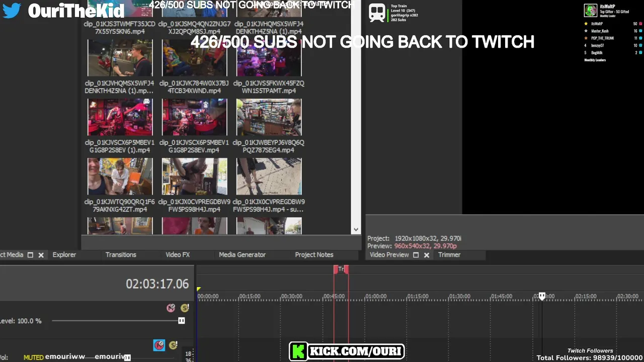The image size is (644, 362).
Task: Mute the video track with the Level slider
Action: pos(171,308)
